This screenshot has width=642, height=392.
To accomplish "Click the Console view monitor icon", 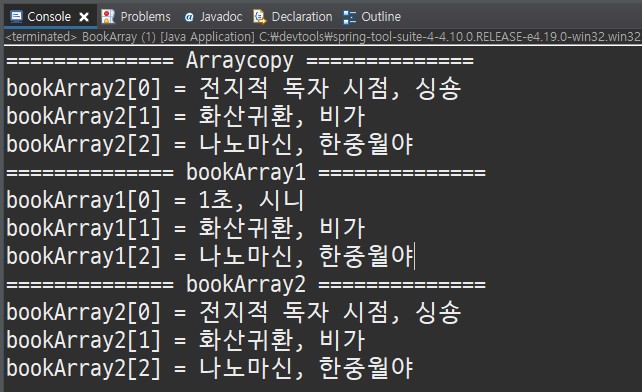I will [x=17, y=16].
